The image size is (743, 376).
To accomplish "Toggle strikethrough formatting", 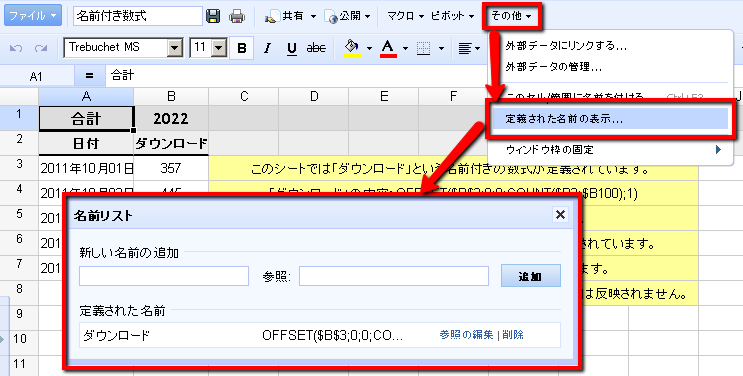I will click(316, 48).
